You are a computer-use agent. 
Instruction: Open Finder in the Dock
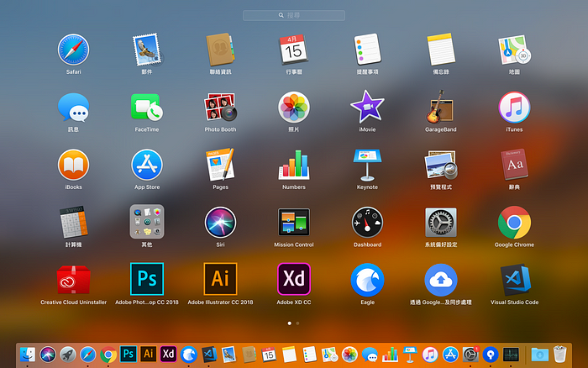[x=28, y=355]
